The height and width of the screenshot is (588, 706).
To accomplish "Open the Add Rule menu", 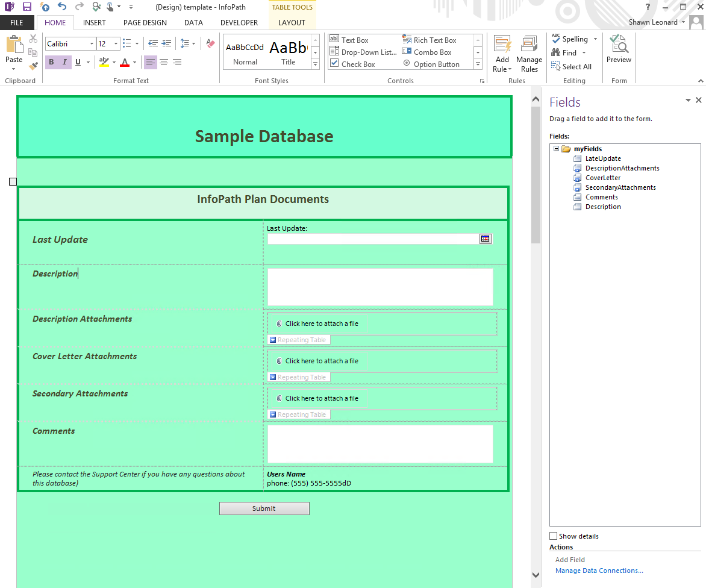I will (x=502, y=54).
